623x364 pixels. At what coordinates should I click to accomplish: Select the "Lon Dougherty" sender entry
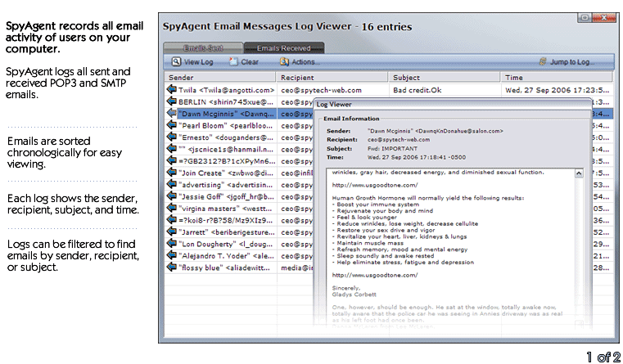pyautogui.click(x=225, y=244)
